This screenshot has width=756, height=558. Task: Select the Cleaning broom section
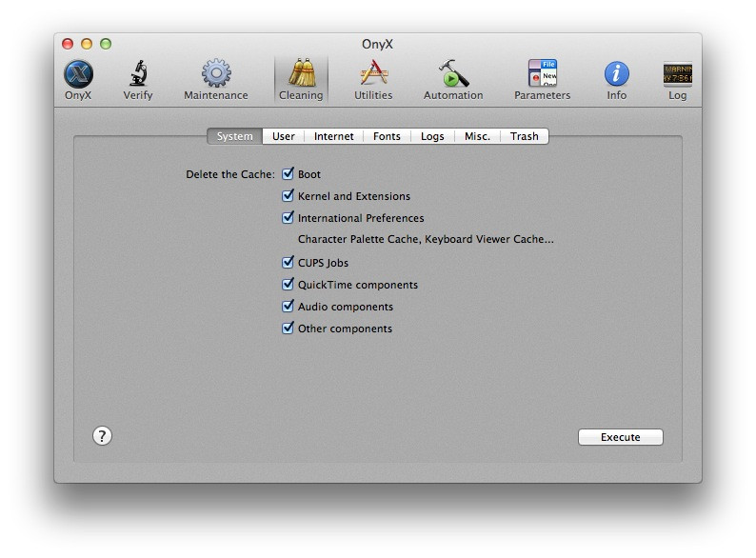pos(301,80)
